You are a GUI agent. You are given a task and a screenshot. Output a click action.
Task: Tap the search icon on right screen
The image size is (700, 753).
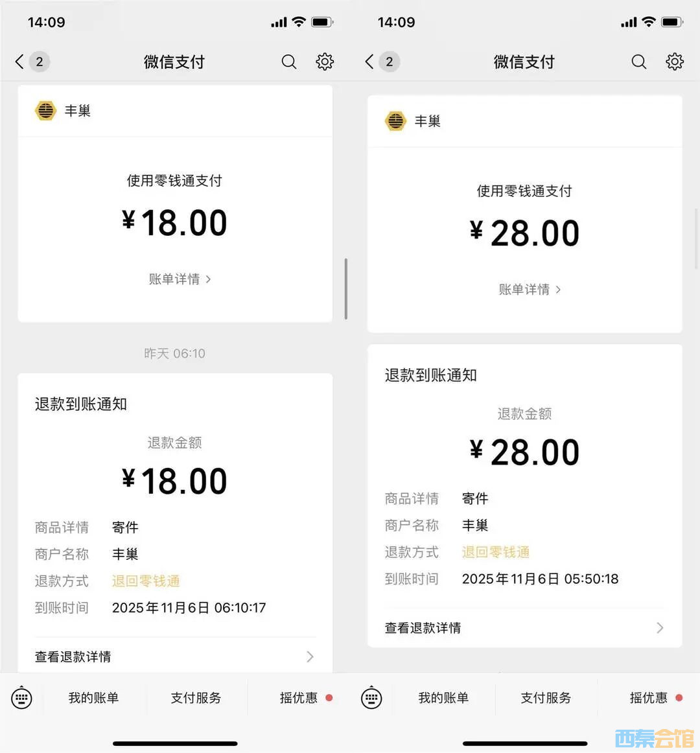(639, 62)
